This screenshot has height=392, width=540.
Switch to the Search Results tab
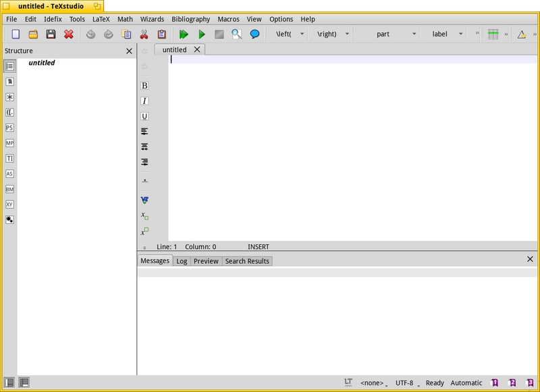click(247, 261)
